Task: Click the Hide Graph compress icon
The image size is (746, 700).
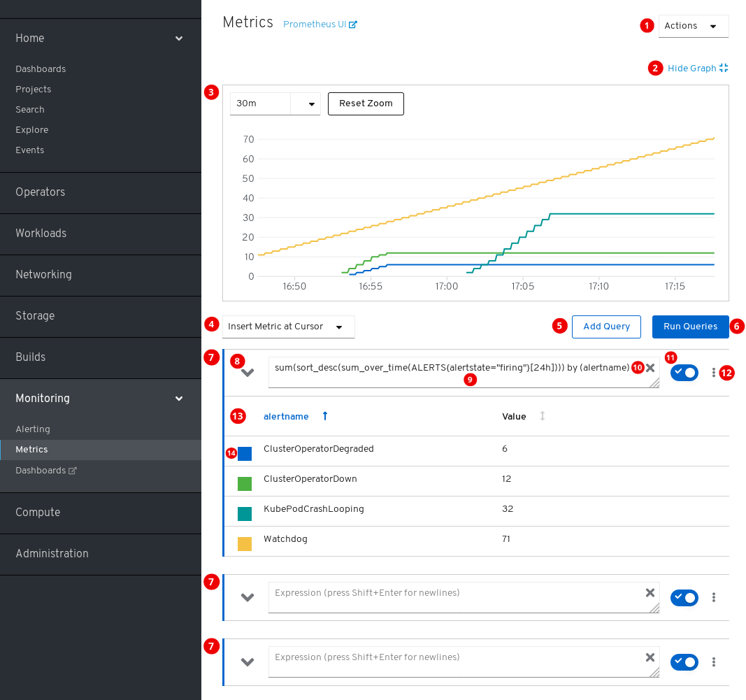Action: [x=724, y=68]
